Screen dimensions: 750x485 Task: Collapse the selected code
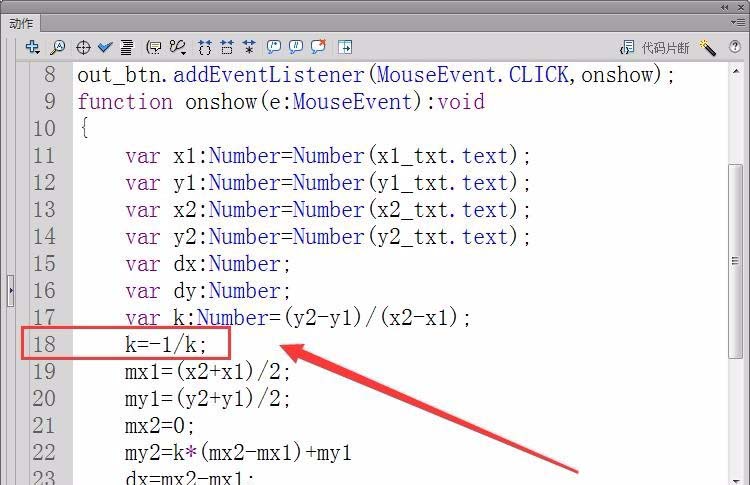pyautogui.click(x=227, y=47)
